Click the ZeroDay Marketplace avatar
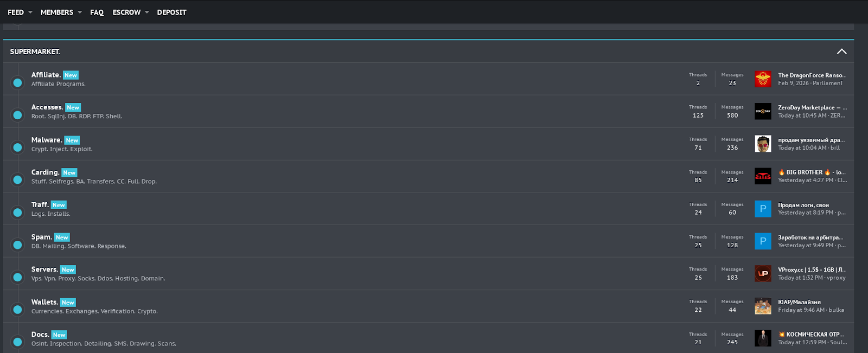 click(763, 111)
